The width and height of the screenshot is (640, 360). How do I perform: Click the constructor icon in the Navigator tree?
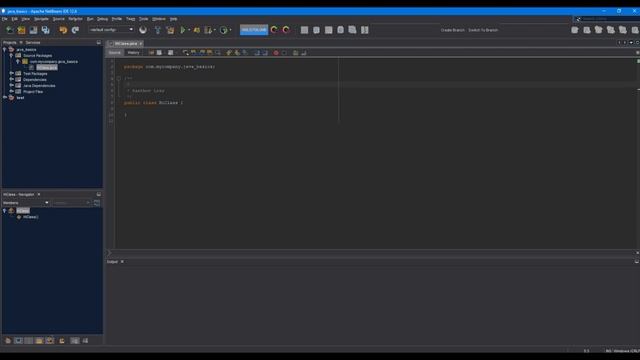(x=19, y=217)
